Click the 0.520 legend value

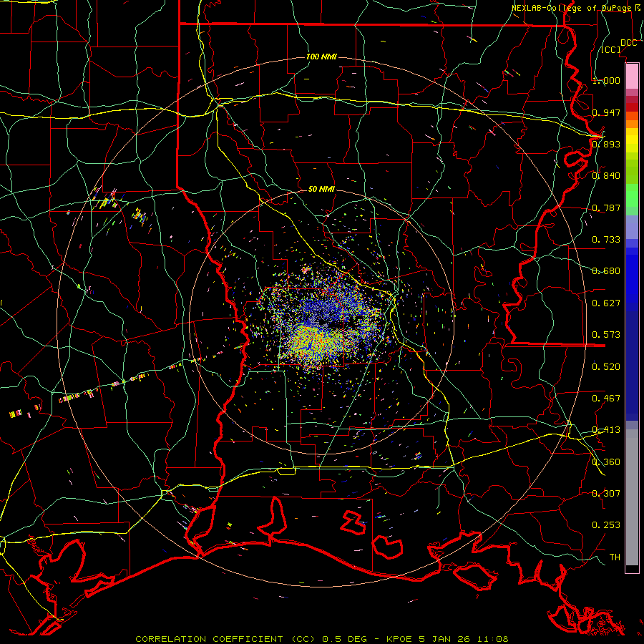pyautogui.click(x=606, y=367)
